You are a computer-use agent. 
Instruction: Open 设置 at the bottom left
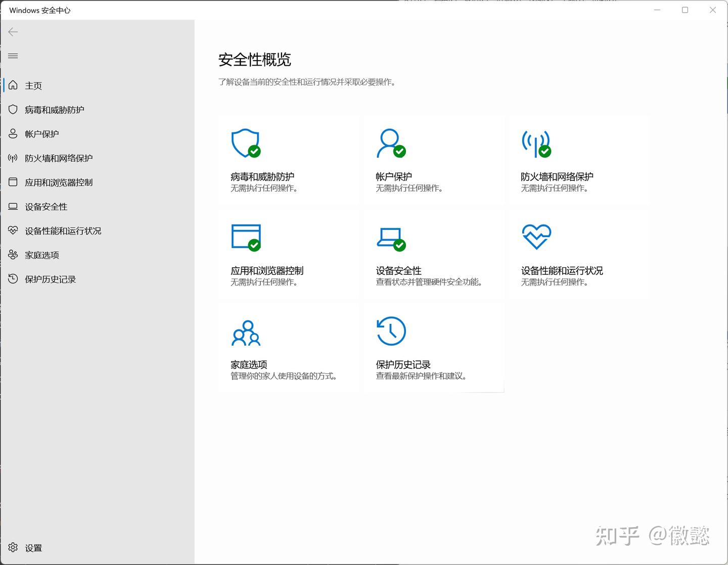[x=33, y=547]
